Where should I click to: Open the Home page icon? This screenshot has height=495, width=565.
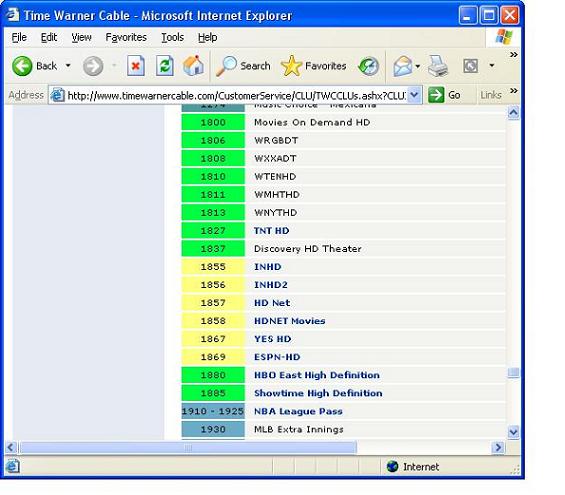click(x=193, y=66)
